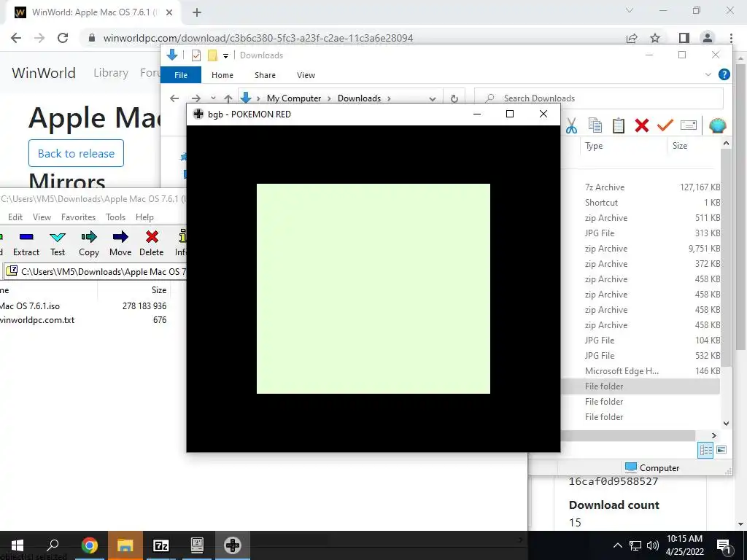Screen dimensions: 747x560
Task: Open Customize Quick Access Toolbar dropdown
Action: click(x=225, y=55)
